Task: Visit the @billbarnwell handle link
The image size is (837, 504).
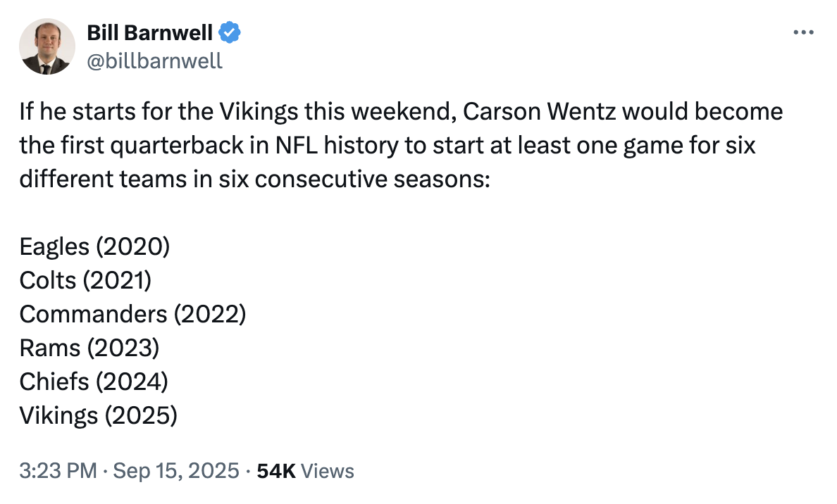Action: pos(154,61)
